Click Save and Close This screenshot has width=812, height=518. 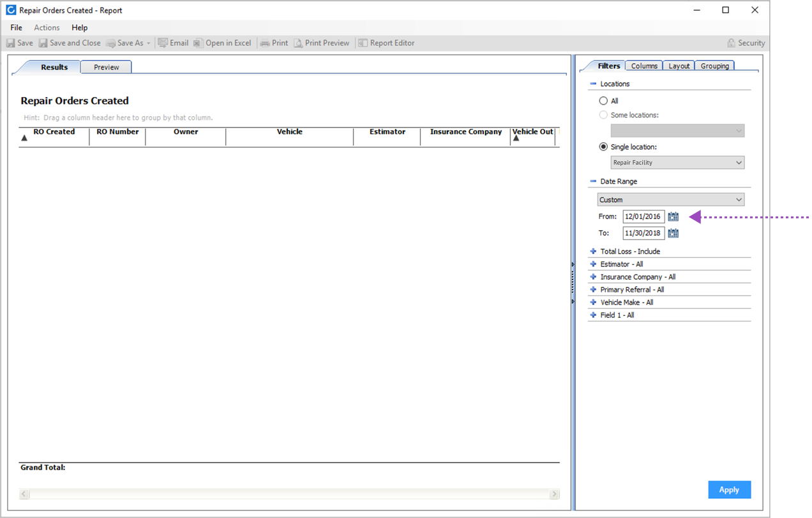pyautogui.click(x=70, y=43)
